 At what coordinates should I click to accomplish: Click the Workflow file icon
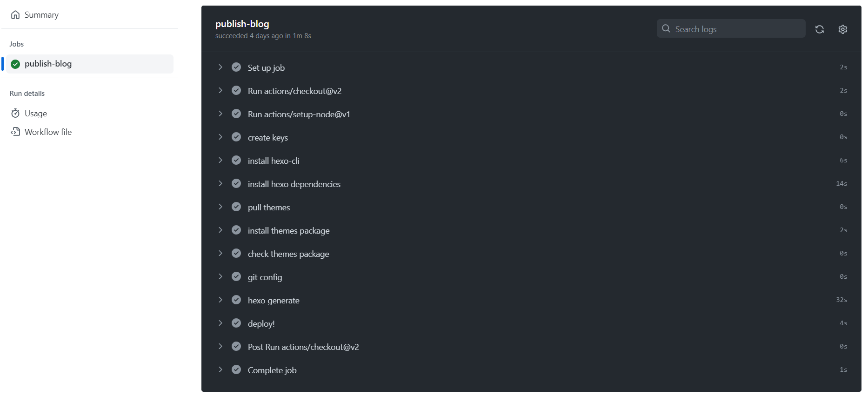click(15, 132)
